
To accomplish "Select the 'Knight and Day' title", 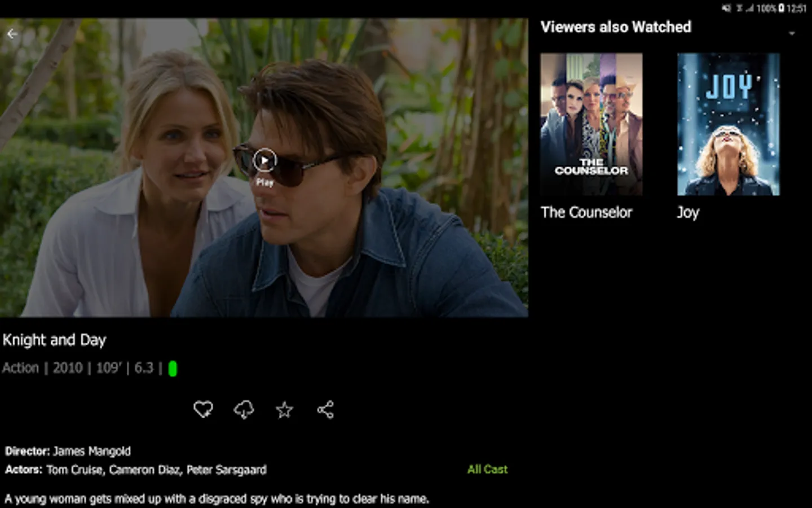I will point(54,340).
